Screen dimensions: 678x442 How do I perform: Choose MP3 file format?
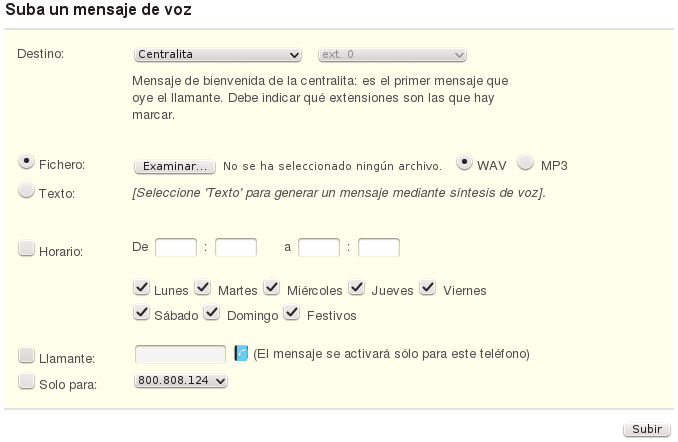(526, 162)
